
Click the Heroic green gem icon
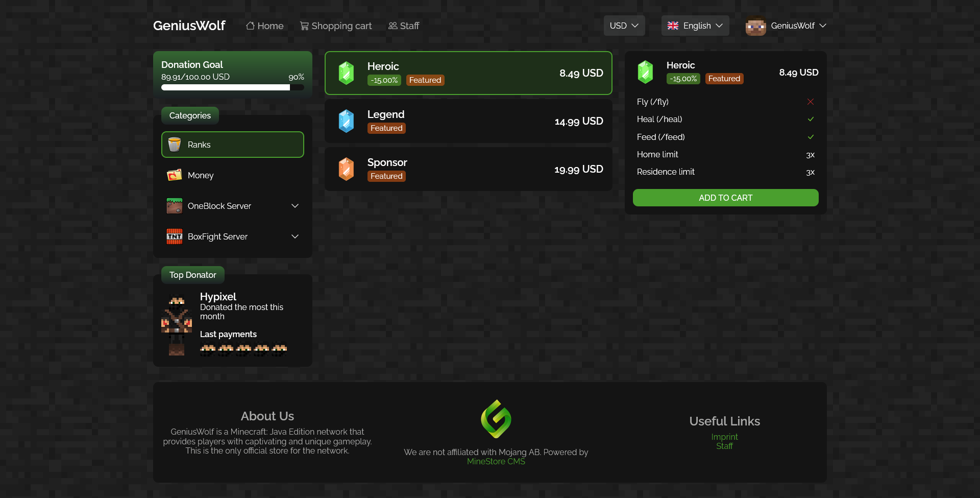tap(347, 73)
